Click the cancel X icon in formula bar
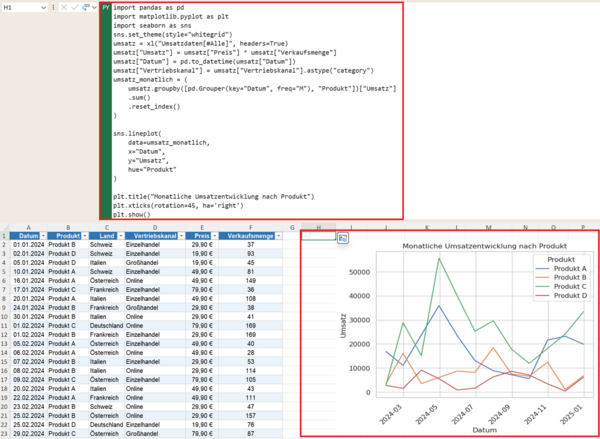 click(x=64, y=7)
